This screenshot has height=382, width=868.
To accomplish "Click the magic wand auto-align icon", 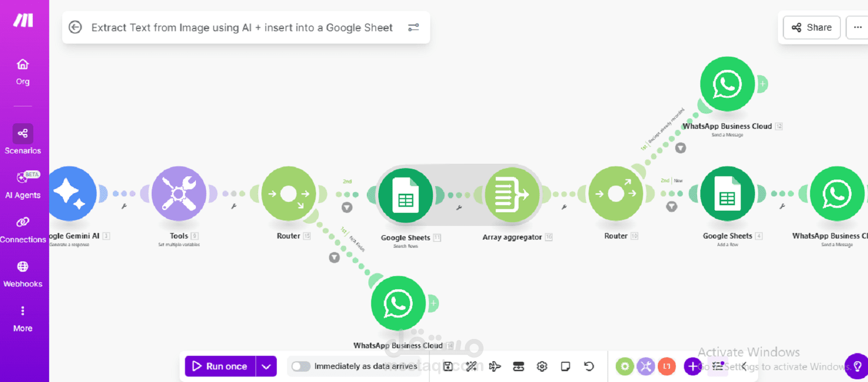I will (x=471, y=366).
